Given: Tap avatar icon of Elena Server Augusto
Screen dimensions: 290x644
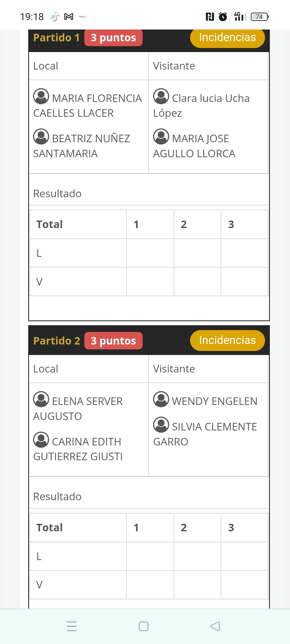Looking at the screenshot, I should pos(41,399).
